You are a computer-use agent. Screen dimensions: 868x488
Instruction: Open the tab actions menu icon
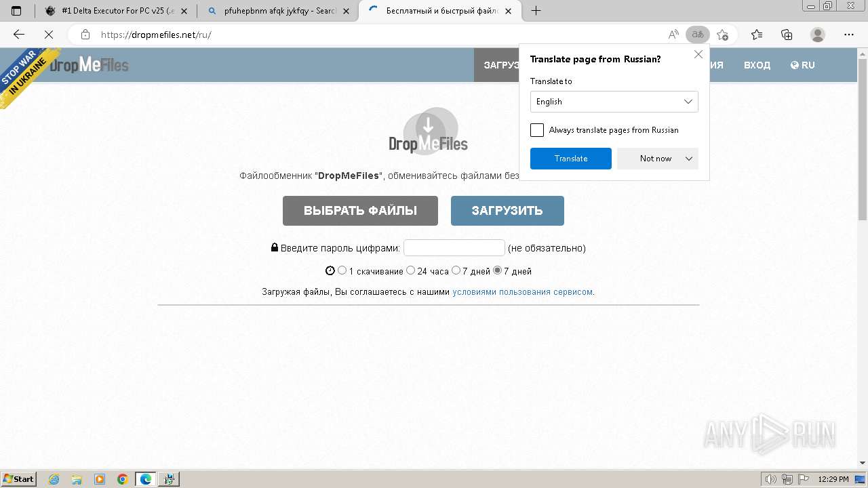coord(16,11)
